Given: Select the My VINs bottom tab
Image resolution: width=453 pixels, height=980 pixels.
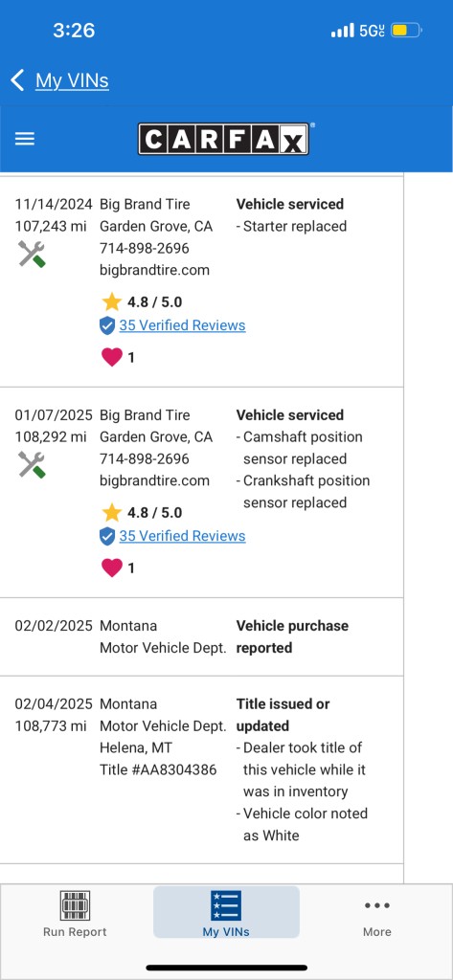Looking at the screenshot, I should [x=226, y=912].
